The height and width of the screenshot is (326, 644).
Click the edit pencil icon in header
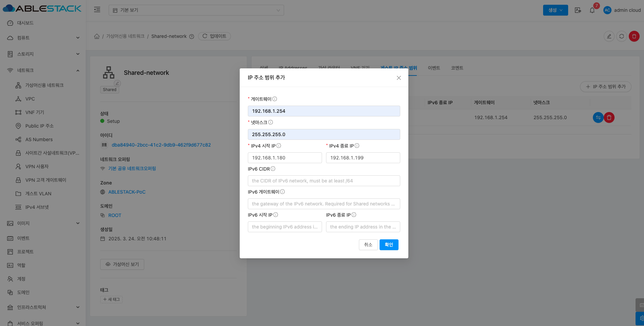tap(609, 36)
